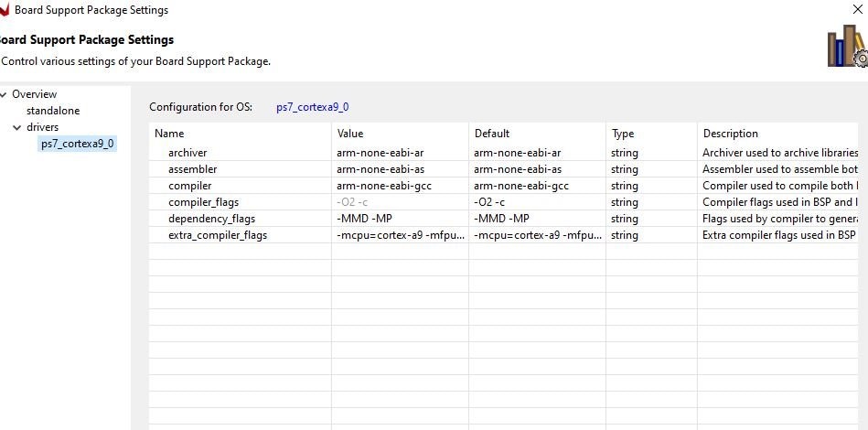Select the extra_compiler_flags row name

tap(217, 235)
